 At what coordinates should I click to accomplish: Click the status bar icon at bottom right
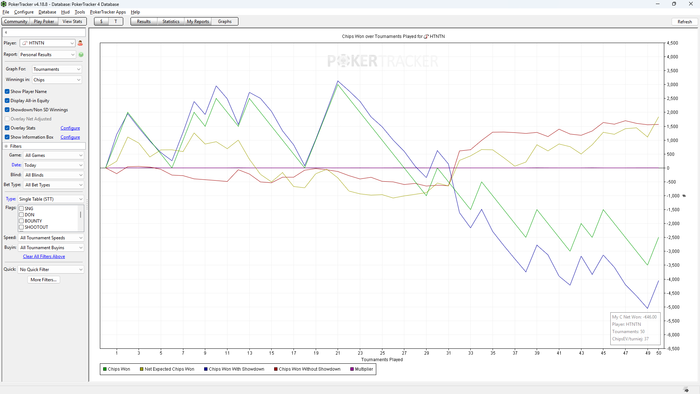686,390
